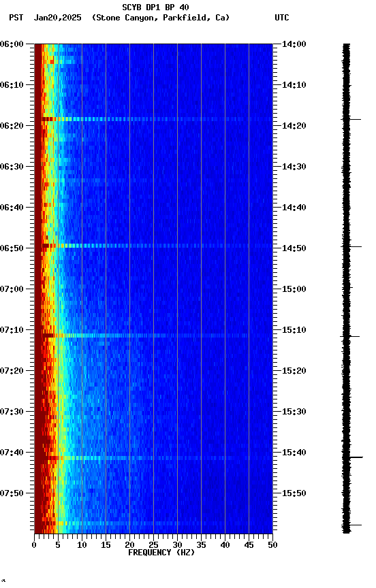Click the 07:30 PST time label
Image resolution: width=376 pixels, height=588 pixels.
click(12, 412)
